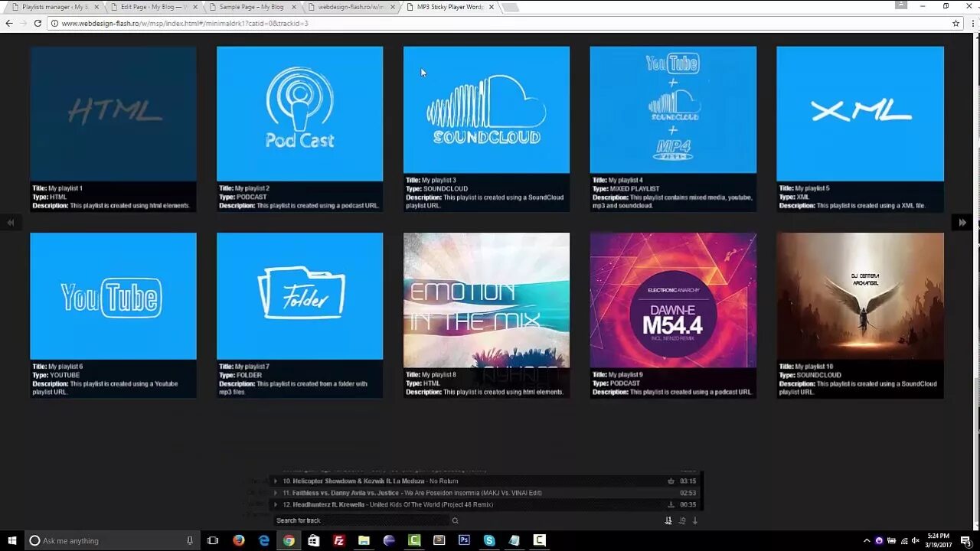Open a new browser tab
This screenshot has width=980, height=551.
(x=510, y=7)
